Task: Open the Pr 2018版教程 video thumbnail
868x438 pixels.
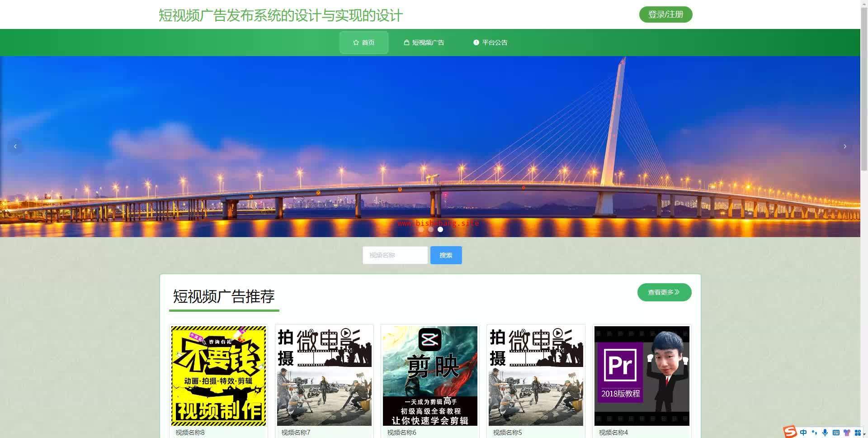Action: point(642,376)
